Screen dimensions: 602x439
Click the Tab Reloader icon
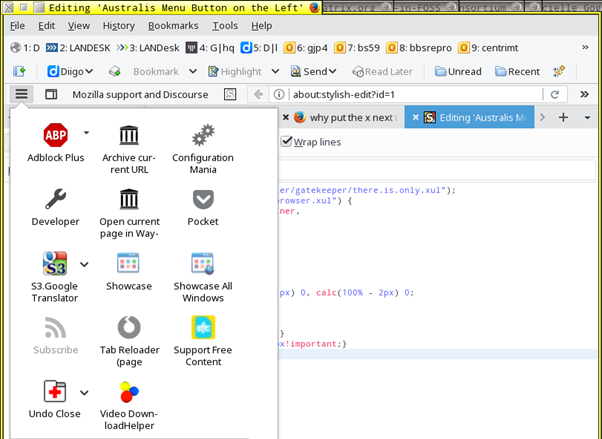(129, 328)
